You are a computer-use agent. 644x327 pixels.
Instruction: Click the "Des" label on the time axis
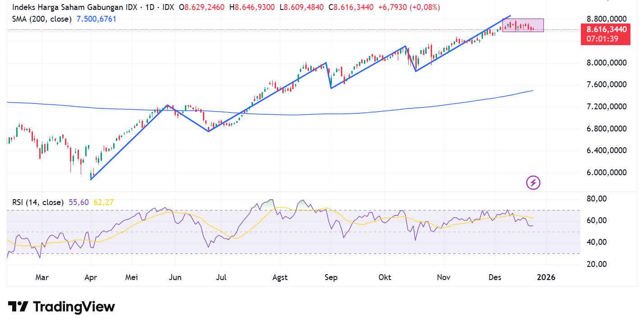click(495, 277)
